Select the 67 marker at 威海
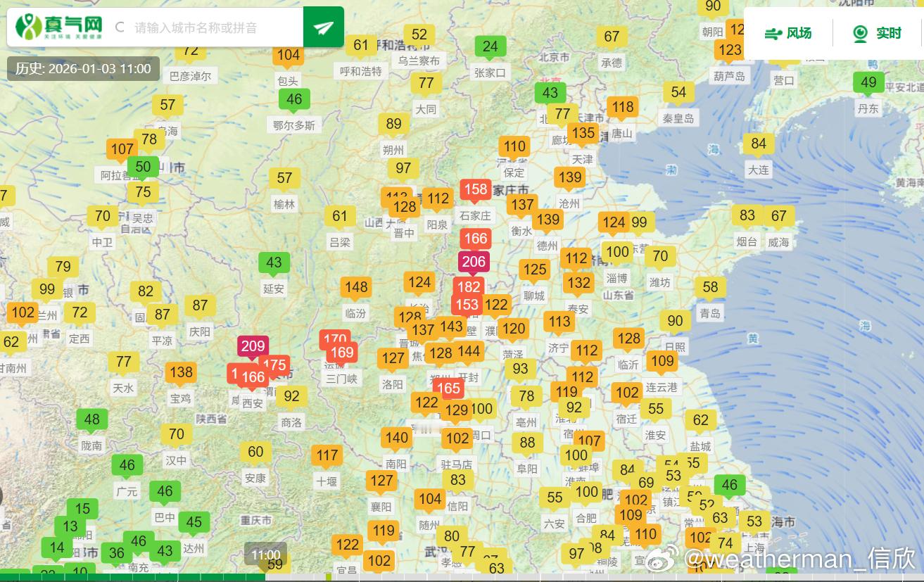 pos(778,217)
